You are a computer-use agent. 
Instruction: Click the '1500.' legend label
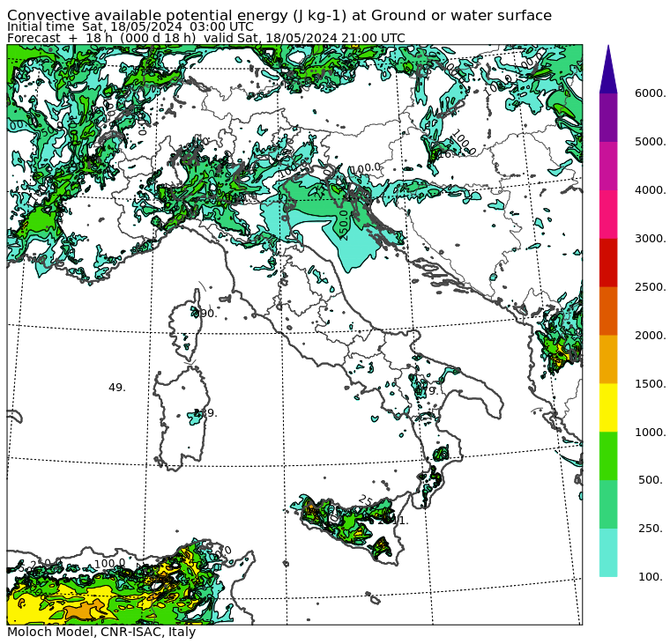pos(650,383)
